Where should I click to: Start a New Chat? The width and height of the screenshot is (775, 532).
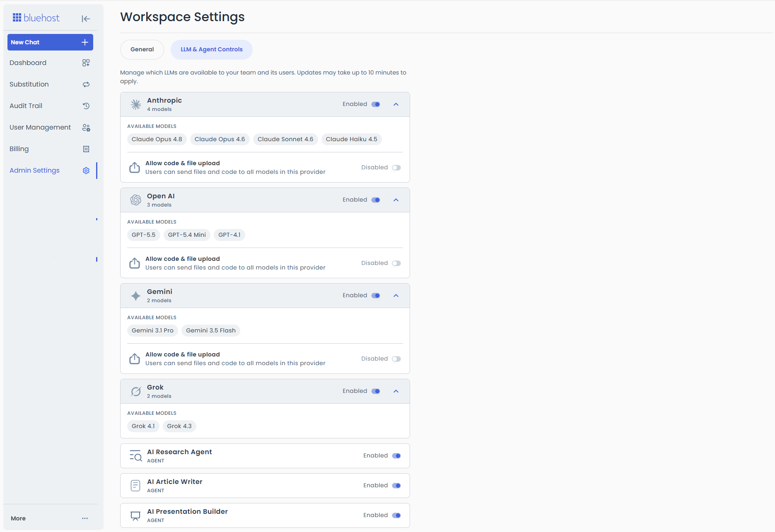pyautogui.click(x=50, y=42)
